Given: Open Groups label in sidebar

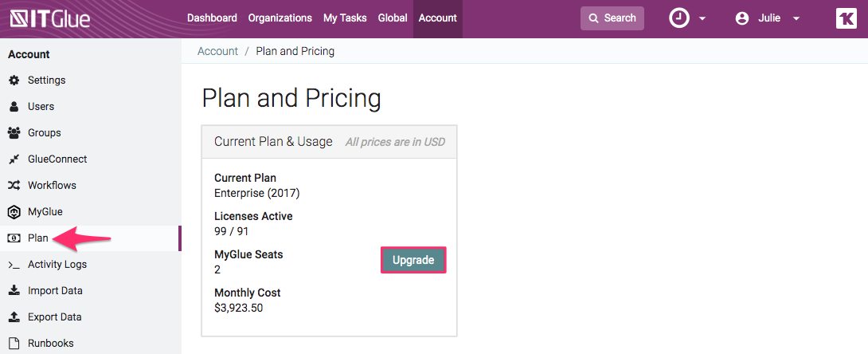Looking at the screenshot, I should (45, 133).
